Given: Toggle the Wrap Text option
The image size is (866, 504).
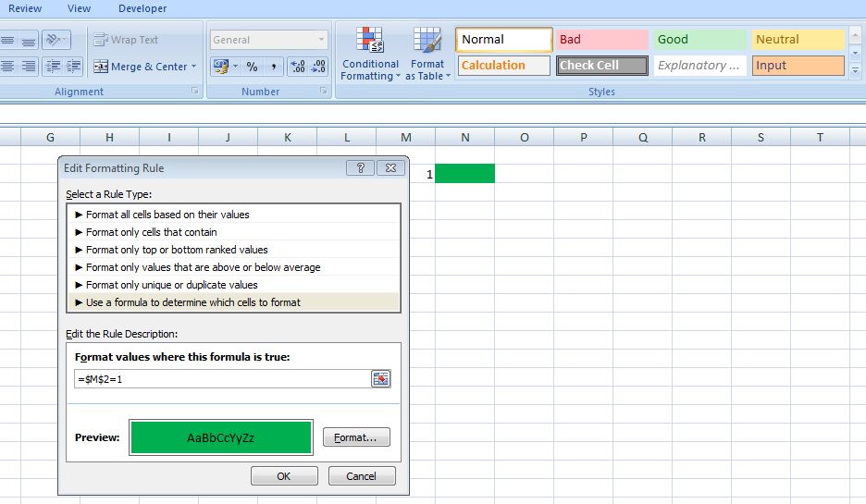Looking at the screenshot, I should point(126,40).
